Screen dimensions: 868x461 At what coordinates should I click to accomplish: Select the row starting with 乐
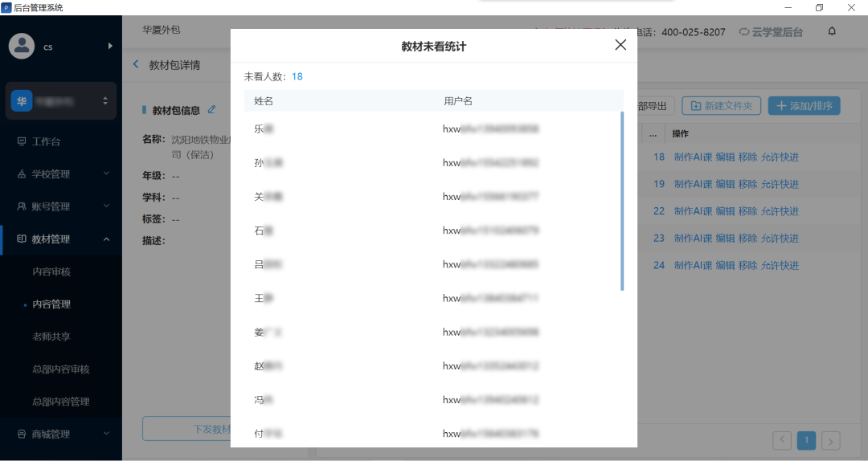(433, 129)
